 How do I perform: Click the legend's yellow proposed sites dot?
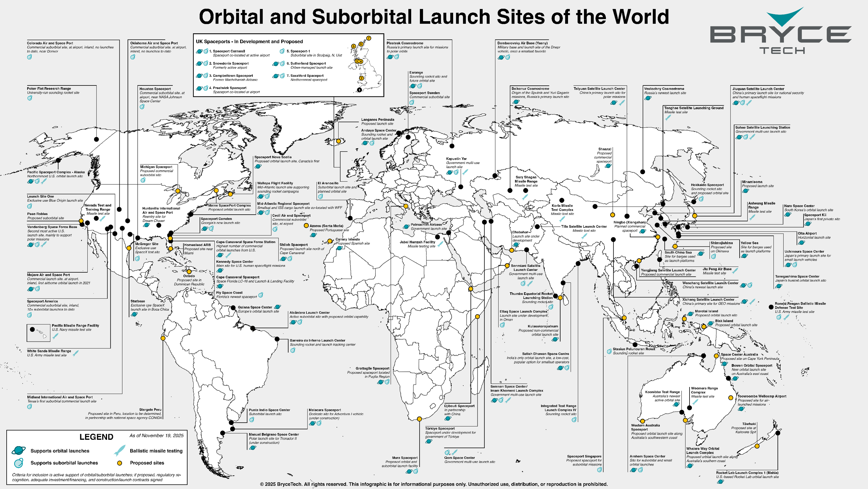[119, 463]
